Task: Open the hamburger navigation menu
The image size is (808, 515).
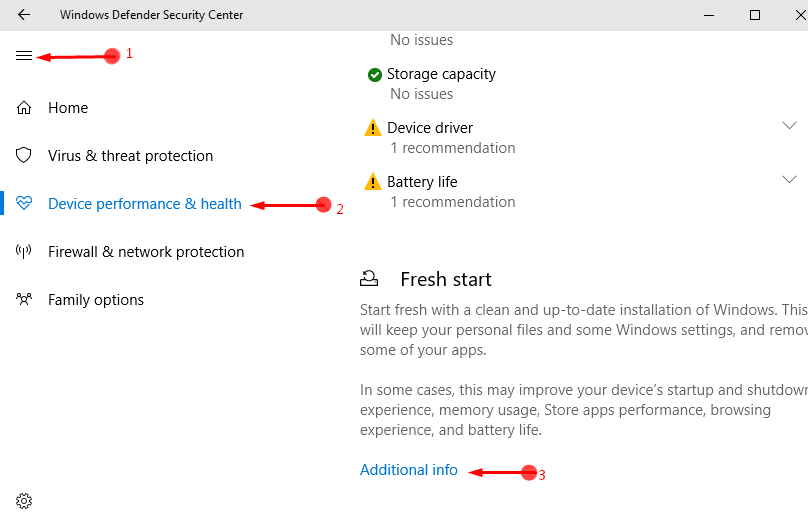Action: click(x=24, y=56)
